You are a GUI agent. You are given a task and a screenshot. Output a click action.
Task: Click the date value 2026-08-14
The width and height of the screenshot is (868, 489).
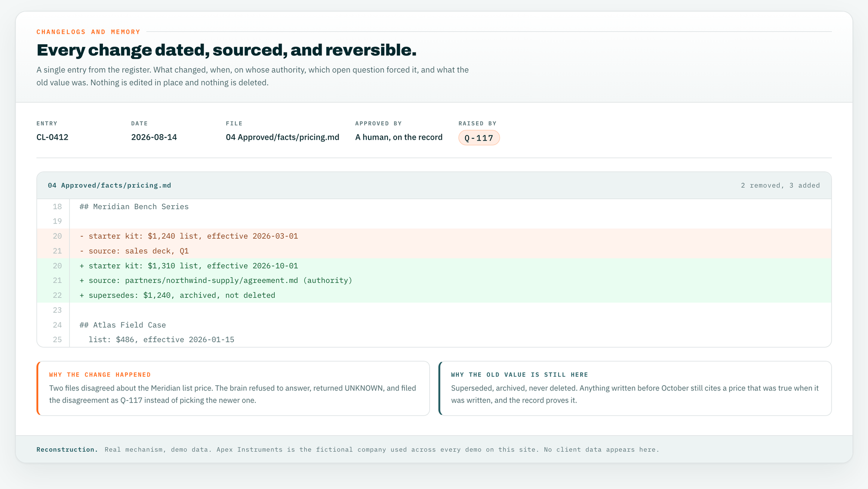pyautogui.click(x=154, y=137)
